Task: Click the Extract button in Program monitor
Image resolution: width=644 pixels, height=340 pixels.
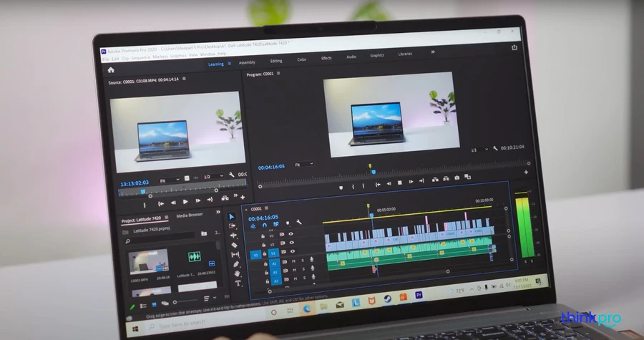Action: click(x=446, y=178)
